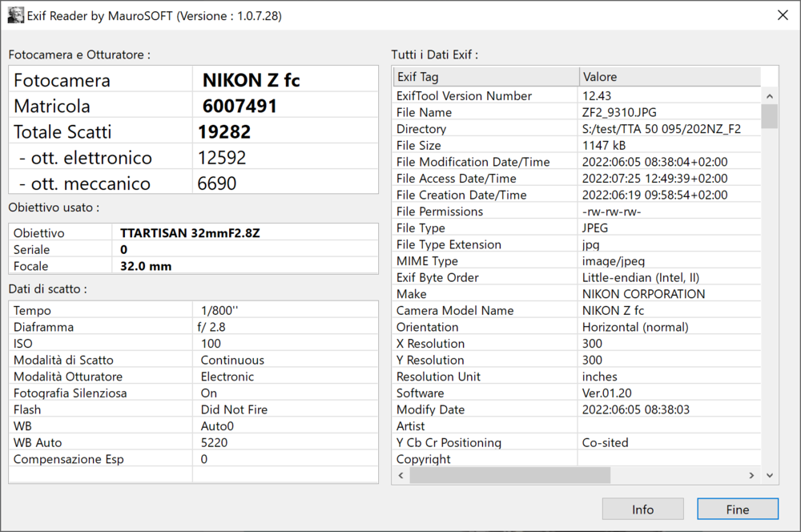Select Software value Ver.01.20
The height and width of the screenshot is (532, 801).
607,393
